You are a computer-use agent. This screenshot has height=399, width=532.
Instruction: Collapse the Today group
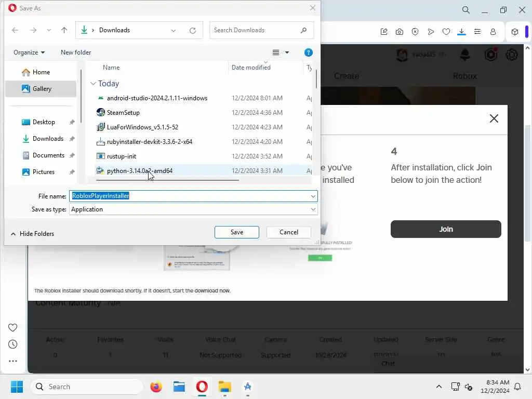94,84
